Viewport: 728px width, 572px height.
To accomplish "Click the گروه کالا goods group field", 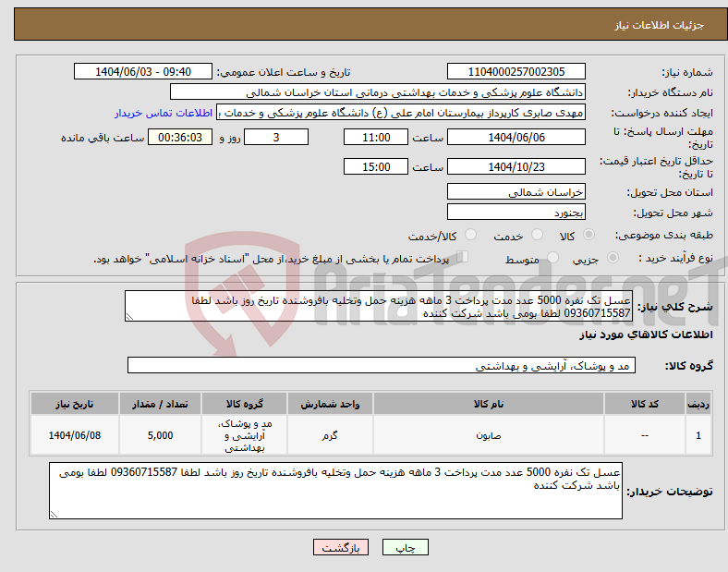I will 382,365.
